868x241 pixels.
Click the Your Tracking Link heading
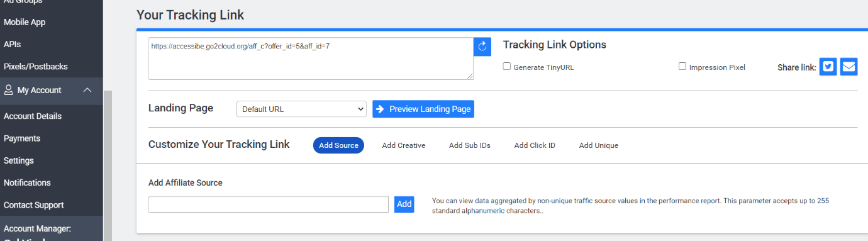pos(190,14)
